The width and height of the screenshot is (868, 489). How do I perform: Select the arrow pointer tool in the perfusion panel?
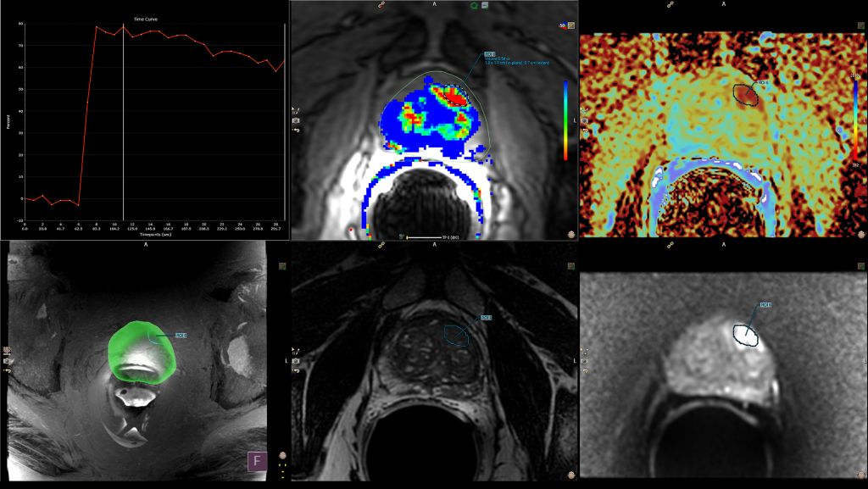(295, 111)
